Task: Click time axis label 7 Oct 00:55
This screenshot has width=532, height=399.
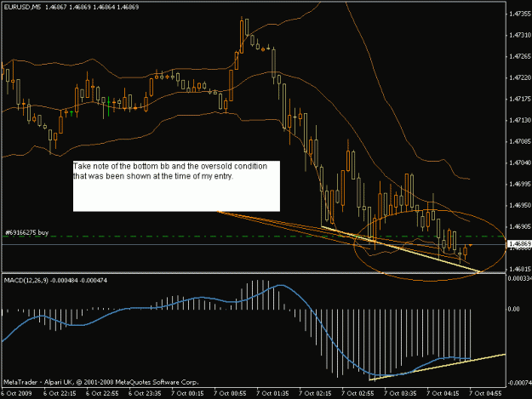Action: point(230,394)
